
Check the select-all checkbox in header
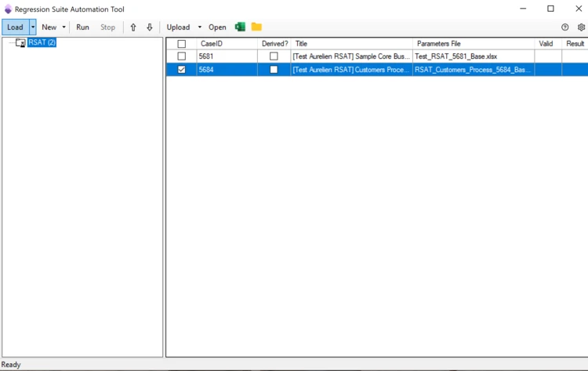(x=182, y=44)
